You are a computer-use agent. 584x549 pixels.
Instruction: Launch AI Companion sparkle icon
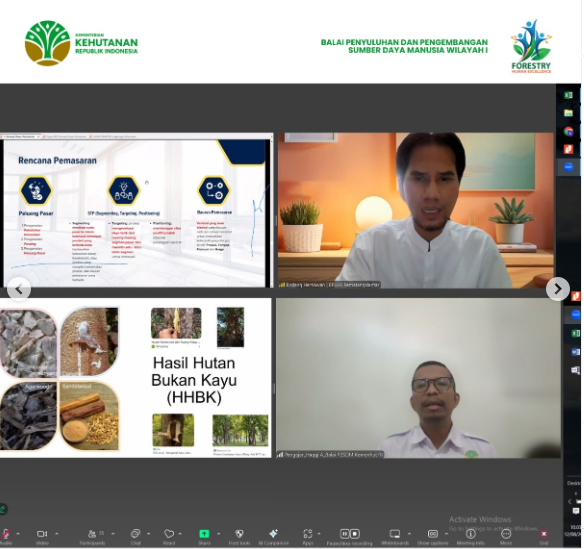(x=273, y=537)
